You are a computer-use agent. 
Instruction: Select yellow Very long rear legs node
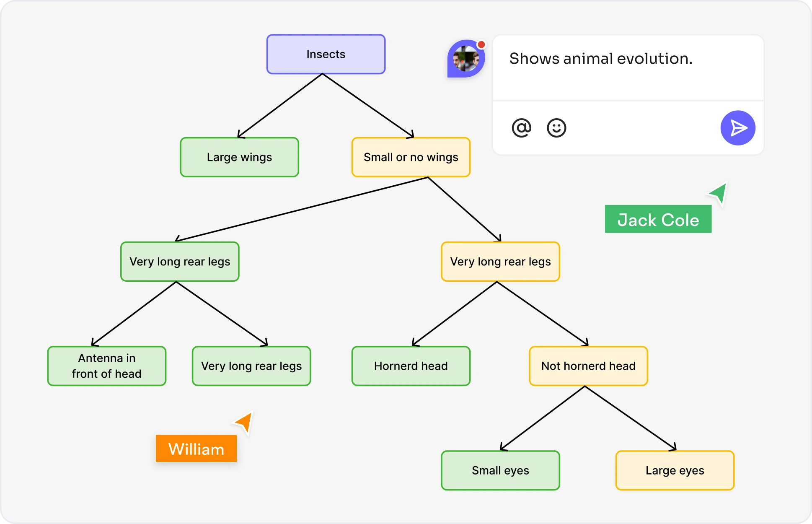click(x=500, y=262)
